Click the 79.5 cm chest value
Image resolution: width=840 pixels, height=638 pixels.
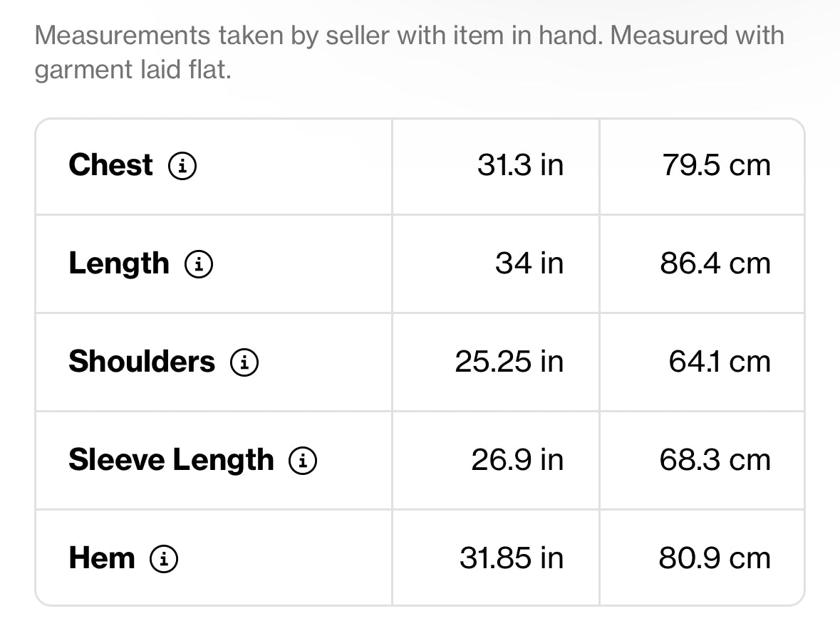716,165
